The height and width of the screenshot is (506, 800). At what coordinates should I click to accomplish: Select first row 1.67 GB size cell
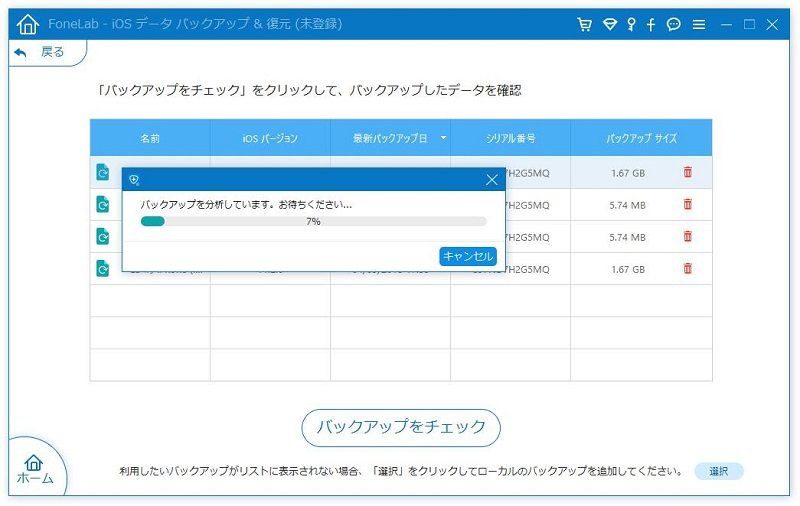click(x=628, y=173)
